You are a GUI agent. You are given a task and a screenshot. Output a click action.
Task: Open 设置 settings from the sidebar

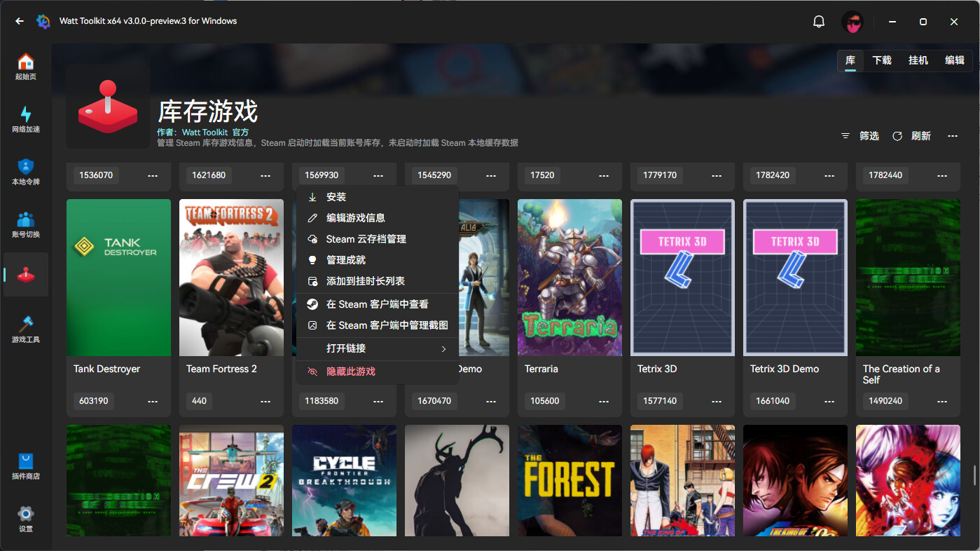(x=25, y=519)
